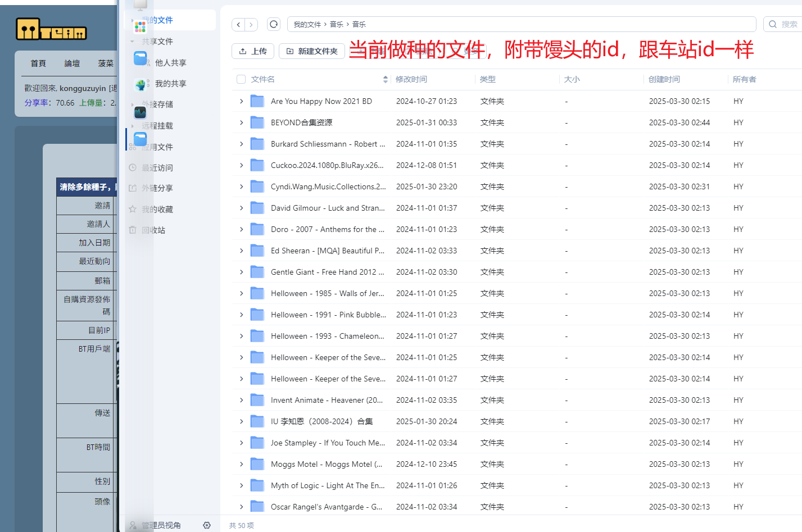Select 他人共享 in the sidebar

click(170, 63)
